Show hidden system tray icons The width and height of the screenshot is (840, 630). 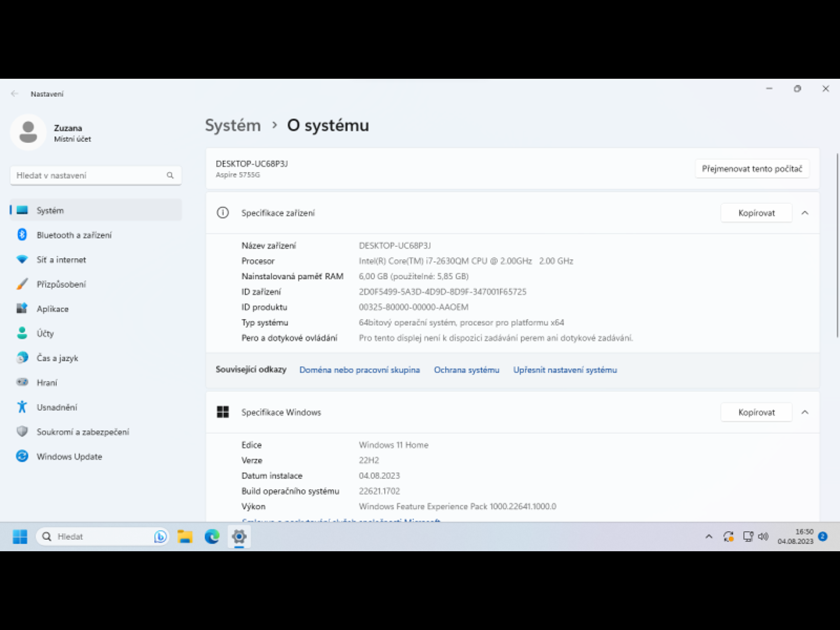click(709, 537)
